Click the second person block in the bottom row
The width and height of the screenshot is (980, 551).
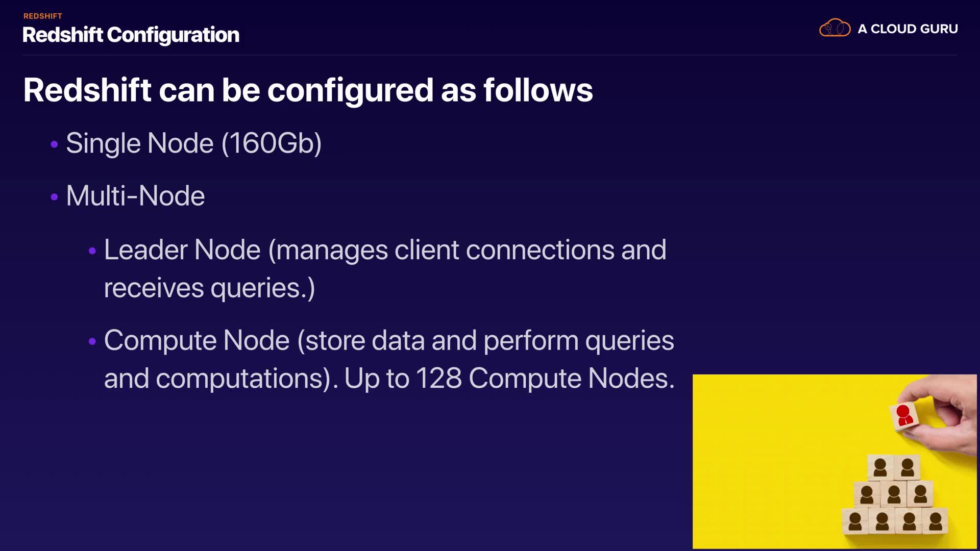tap(882, 521)
